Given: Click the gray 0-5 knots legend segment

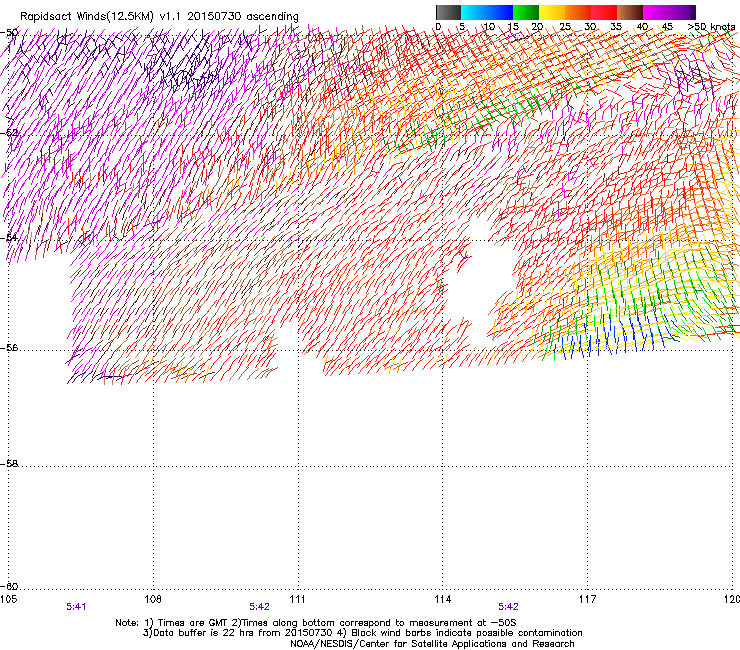Looking at the screenshot, I should 448,12.
